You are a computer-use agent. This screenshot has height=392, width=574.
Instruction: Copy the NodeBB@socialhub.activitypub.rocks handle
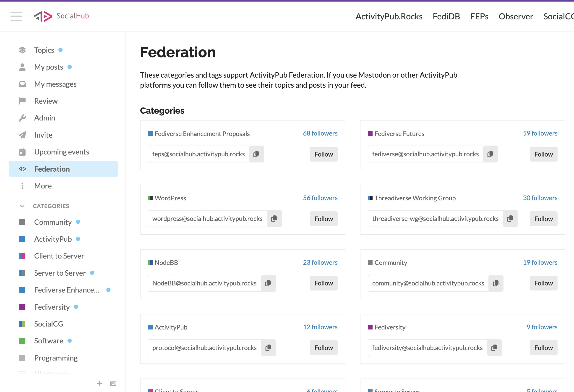pyautogui.click(x=268, y=283)
